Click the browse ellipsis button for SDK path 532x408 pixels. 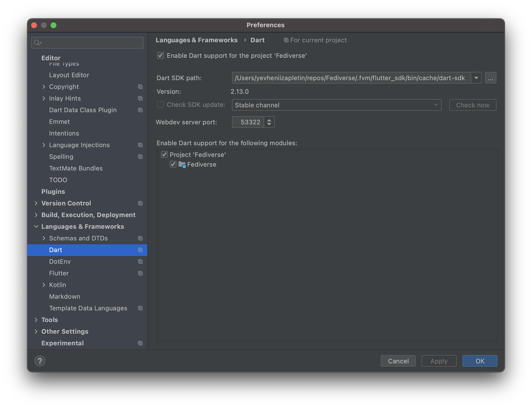[x=490, y=78]
